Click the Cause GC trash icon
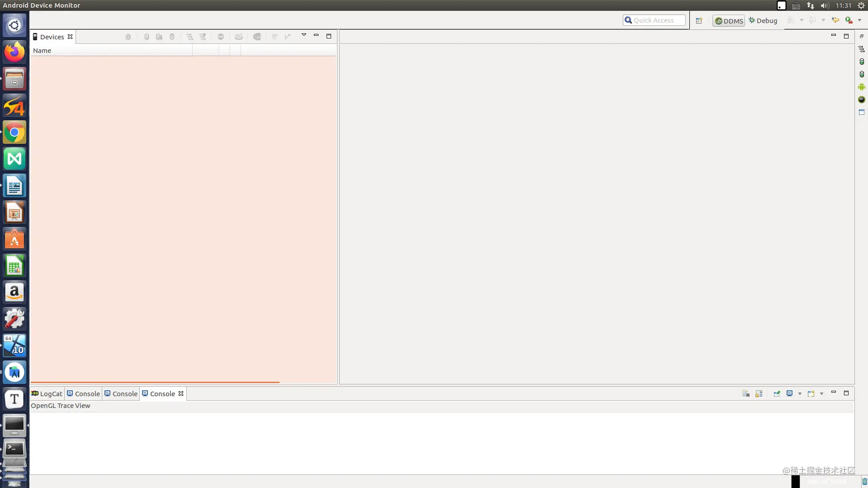868x488 pixels. tap(172, 37)
